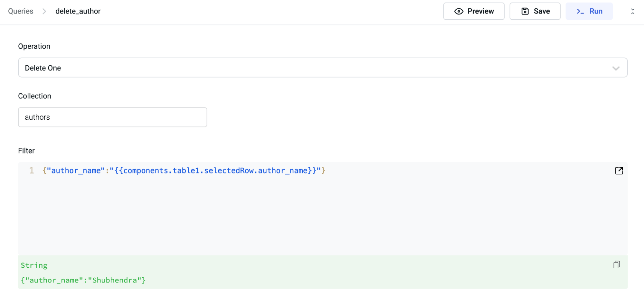The image size is (644, 296).
Task: Click the String type label in preview
Action: coord(34,265)
